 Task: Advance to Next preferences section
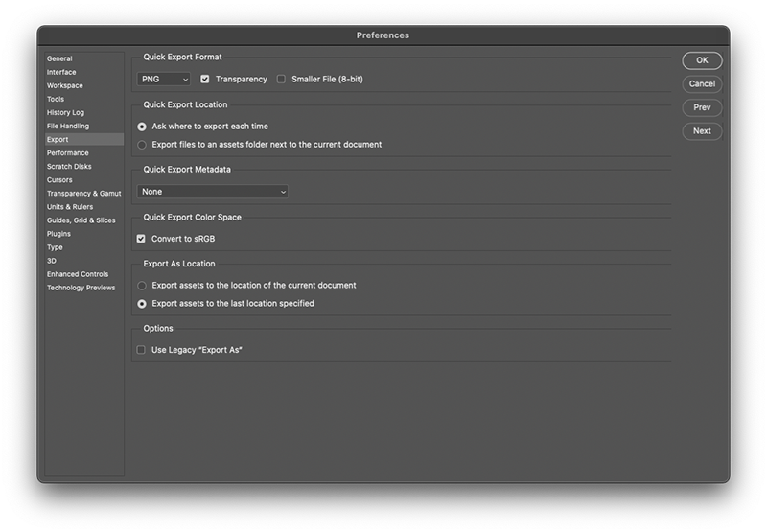[x=702, y=131]
